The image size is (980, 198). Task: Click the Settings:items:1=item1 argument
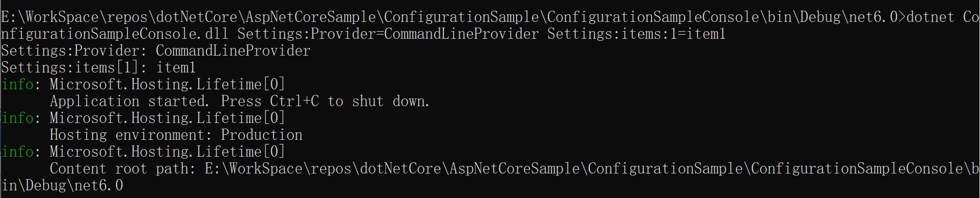(636, 34)
